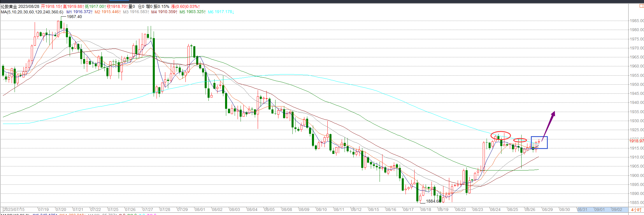Image resolution: width=644 pixels, height=215 pixels.
Task: Click the date 2023/08/28 in header
Action: click(29, 6)
